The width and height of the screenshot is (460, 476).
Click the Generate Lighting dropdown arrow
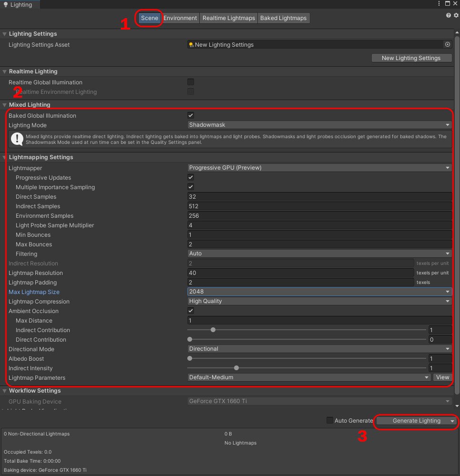point(451,421)
